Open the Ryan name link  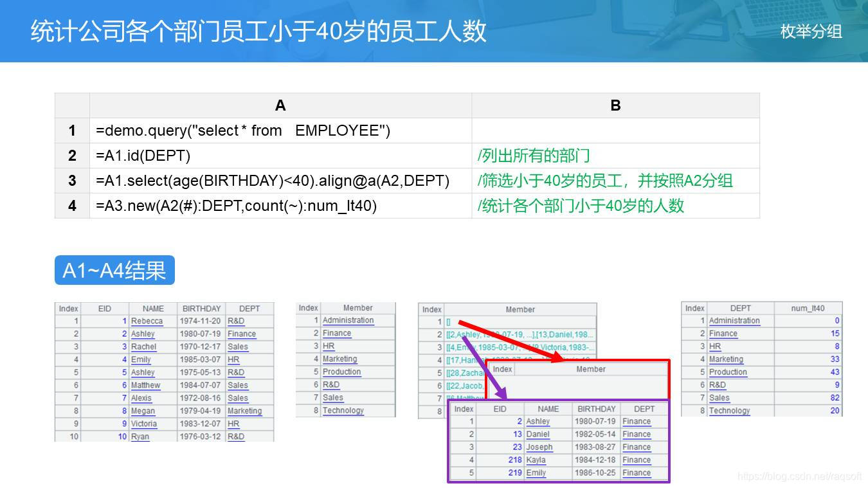pyautogui.click(x=140, y=437)
